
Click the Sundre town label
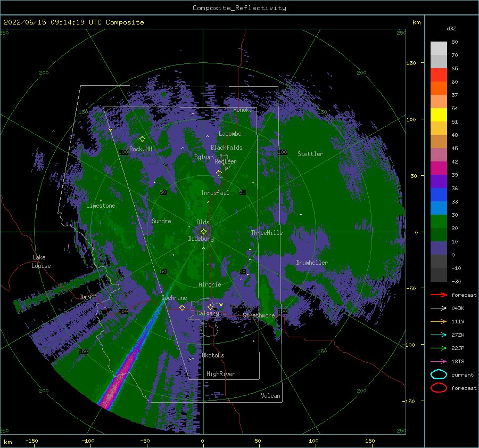pos(161,221)
